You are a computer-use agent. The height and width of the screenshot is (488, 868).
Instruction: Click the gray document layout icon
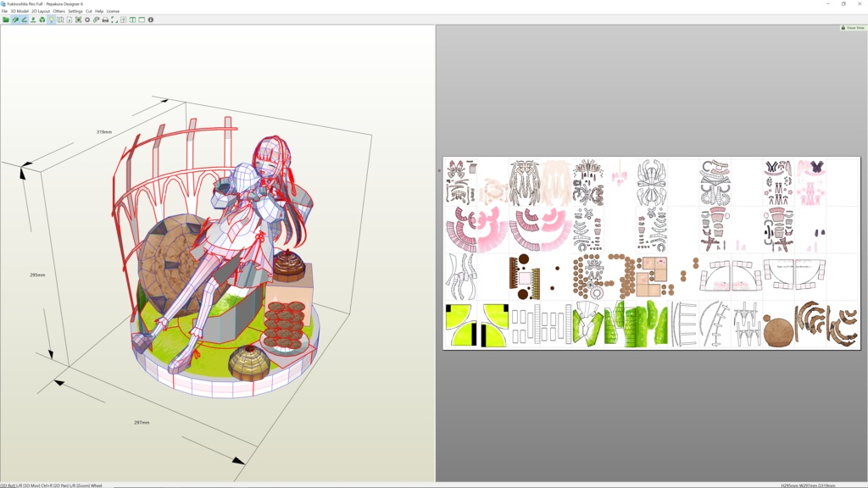click(124, 20)
